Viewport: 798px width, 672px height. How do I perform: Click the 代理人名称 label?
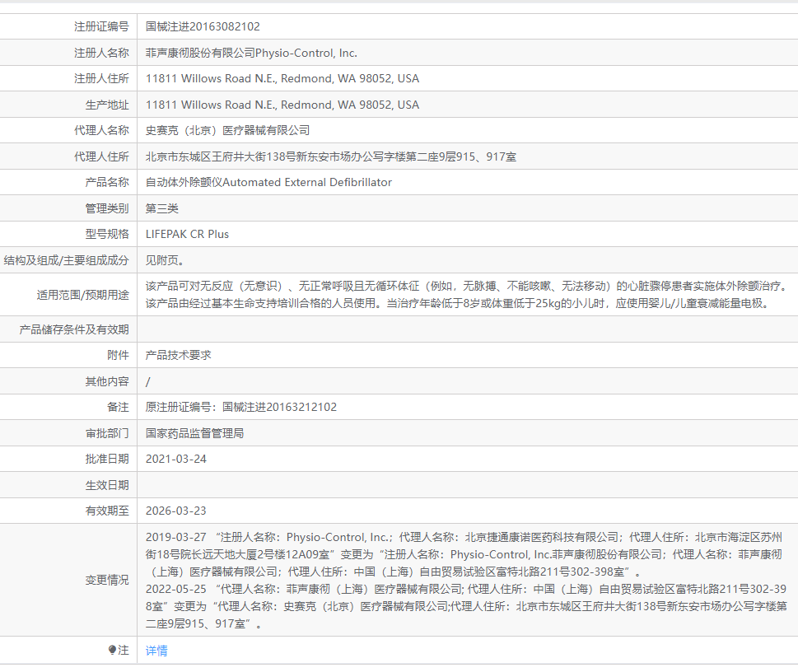coord(101,130)
